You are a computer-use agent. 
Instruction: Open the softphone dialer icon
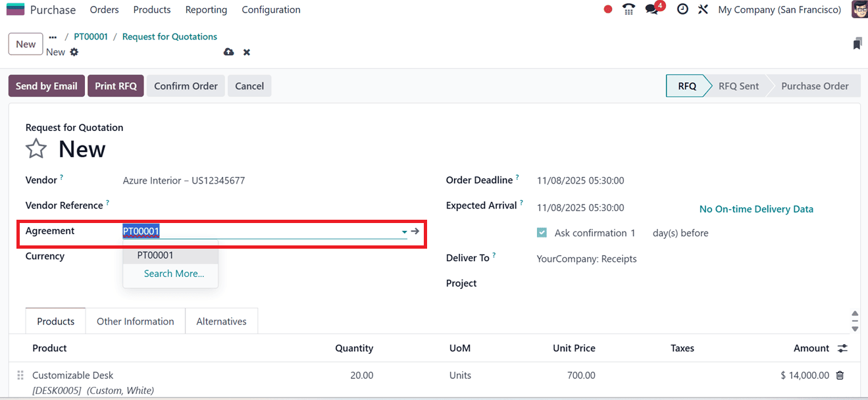pos(628,9)
